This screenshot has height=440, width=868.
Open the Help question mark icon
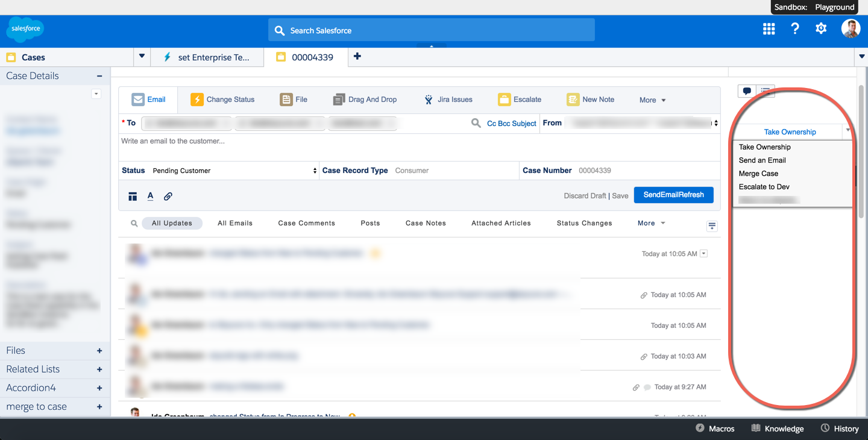coord(795,28)
